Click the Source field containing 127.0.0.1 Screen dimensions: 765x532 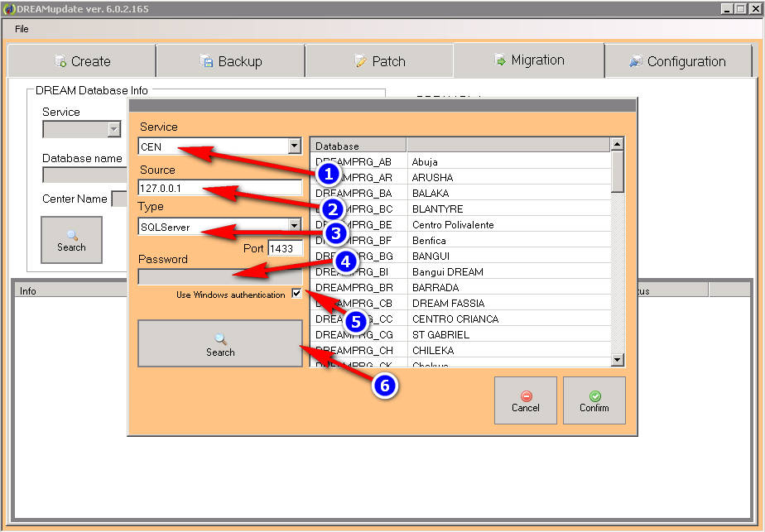pos(220,188)
